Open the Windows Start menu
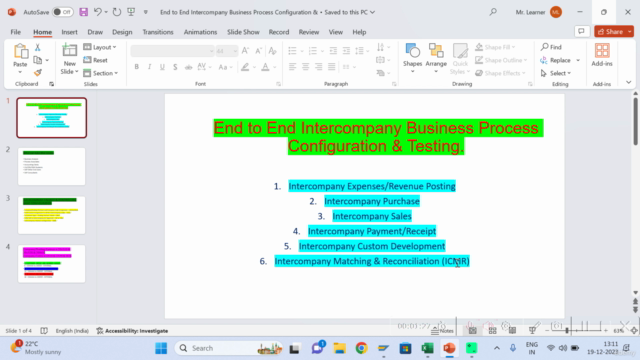This screenshot has height=360, width=640. 161,348
